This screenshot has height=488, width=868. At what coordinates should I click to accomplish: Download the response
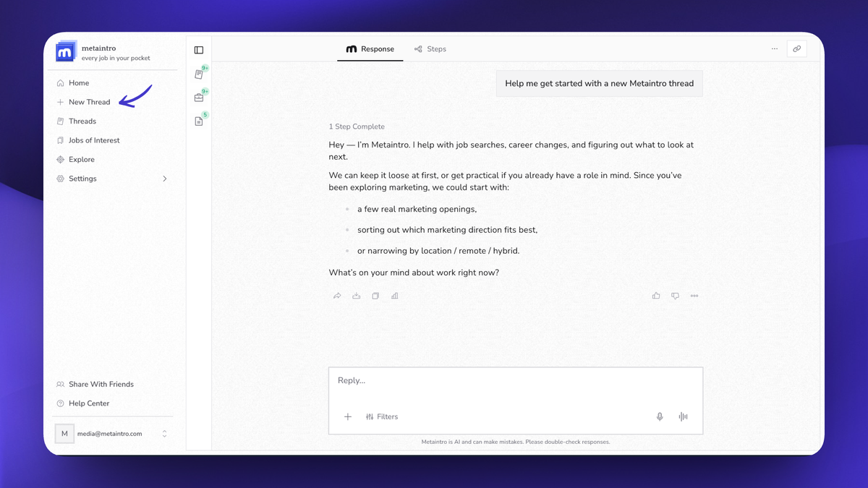[x=357, y=296]
